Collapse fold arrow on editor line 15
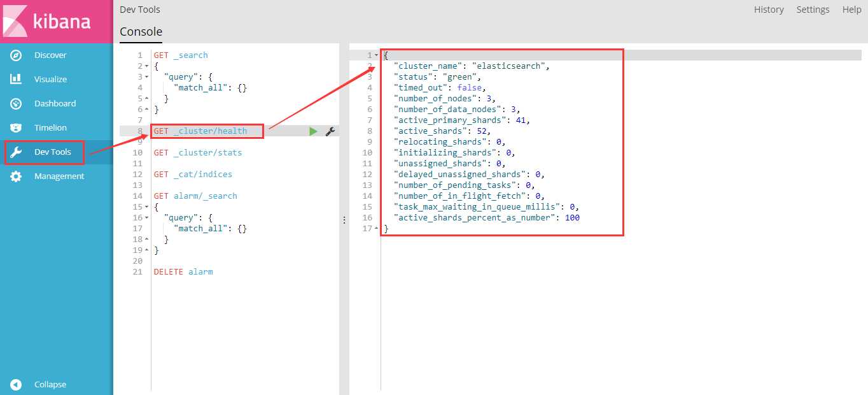 coord(147,207)
